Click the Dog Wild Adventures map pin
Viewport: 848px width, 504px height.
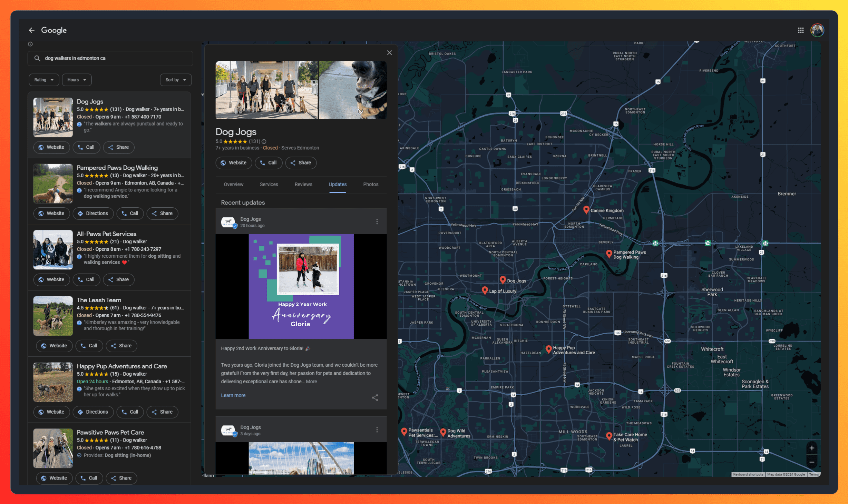tap(443, 432)
